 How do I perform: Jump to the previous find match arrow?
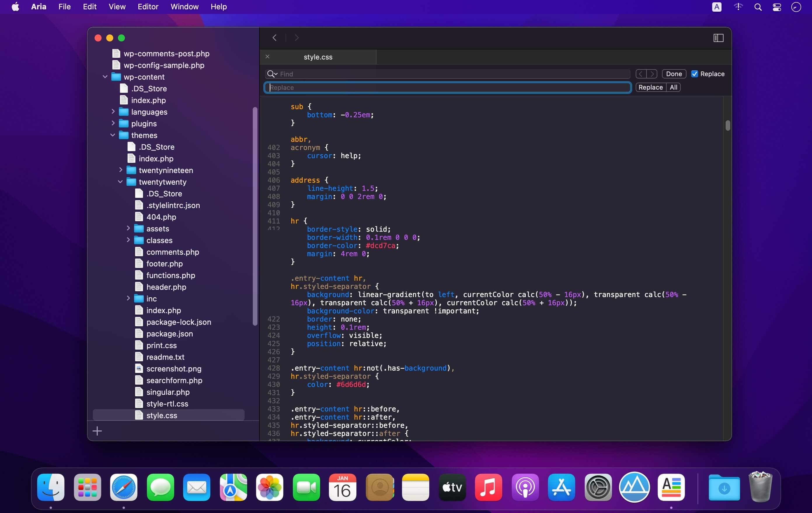641,74
